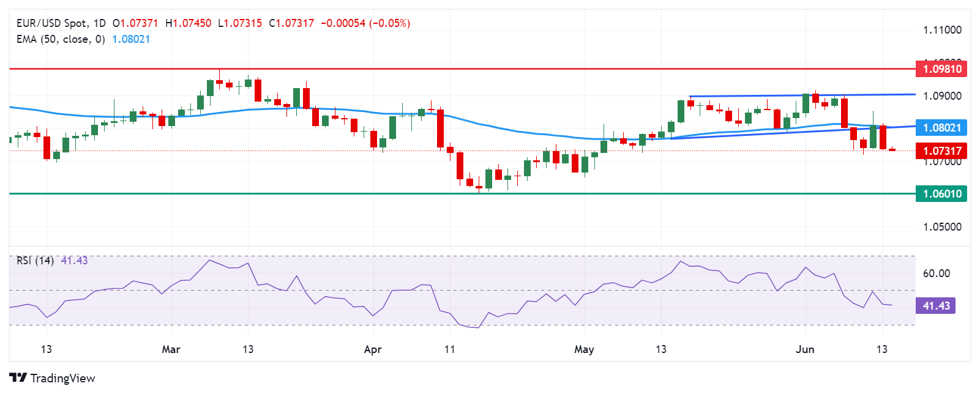Click the May label on time axis

[x=584, y=349]
